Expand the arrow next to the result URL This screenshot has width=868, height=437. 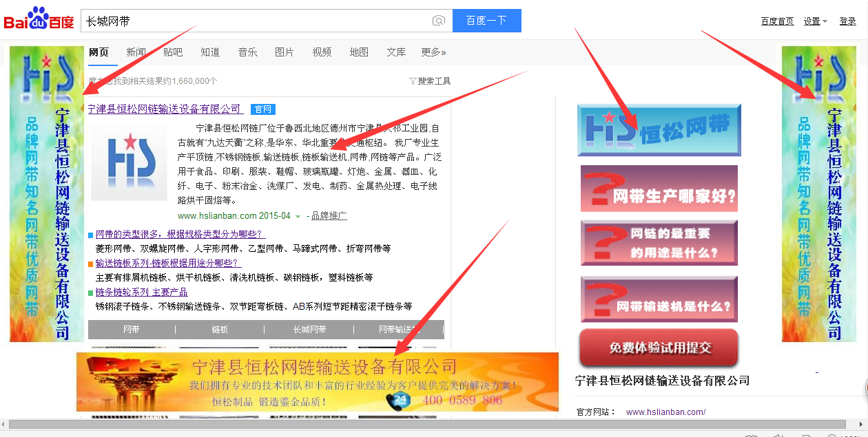[x=298, y=217]
